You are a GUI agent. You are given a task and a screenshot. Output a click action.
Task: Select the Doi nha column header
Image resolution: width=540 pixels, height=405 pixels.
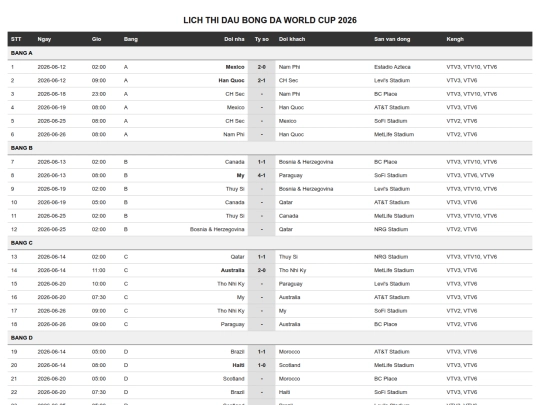234,39
